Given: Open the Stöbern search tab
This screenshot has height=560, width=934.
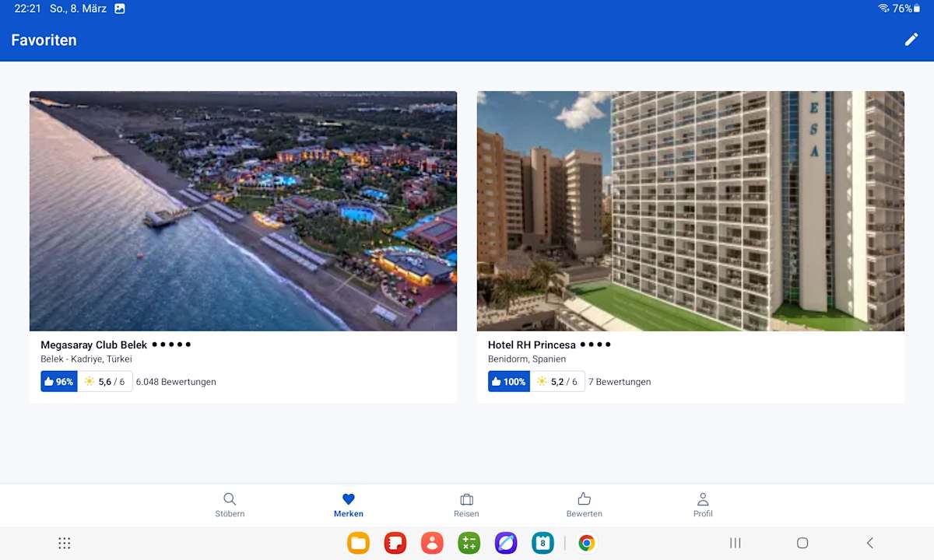Looking at the screenshot, I should click(x=230, y=505).
